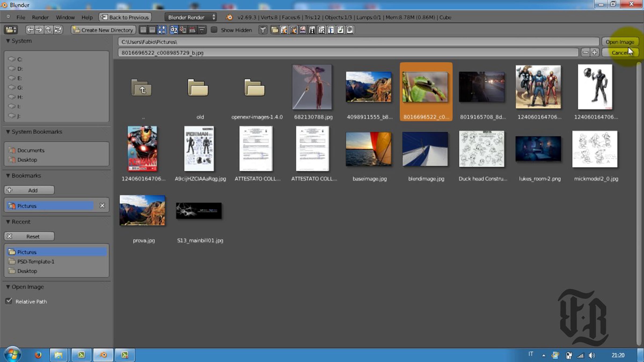Viewport: 644px width, 362px height.
Task: Go to the parent directory using the toolbar arrow
Action: (x=48, y=30)
